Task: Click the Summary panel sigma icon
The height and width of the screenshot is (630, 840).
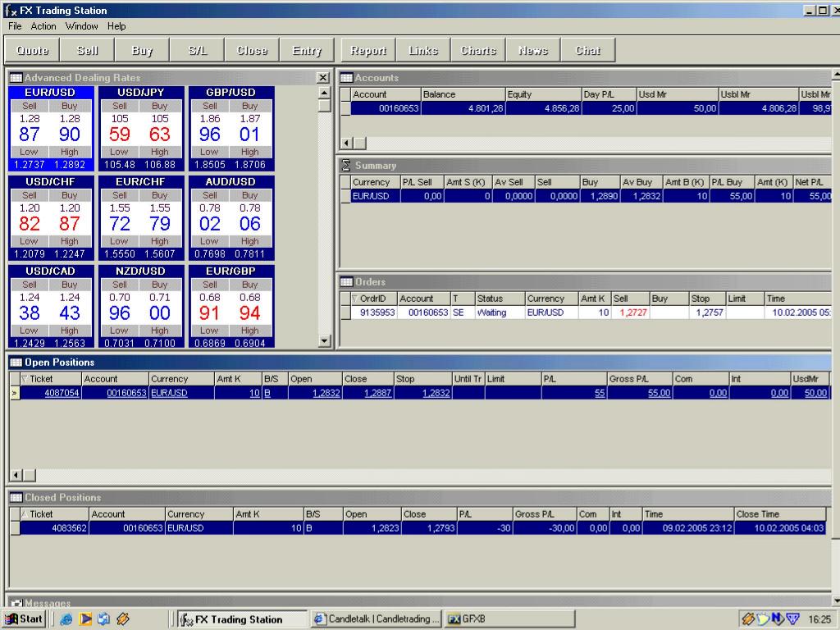Action: point(346,166)
